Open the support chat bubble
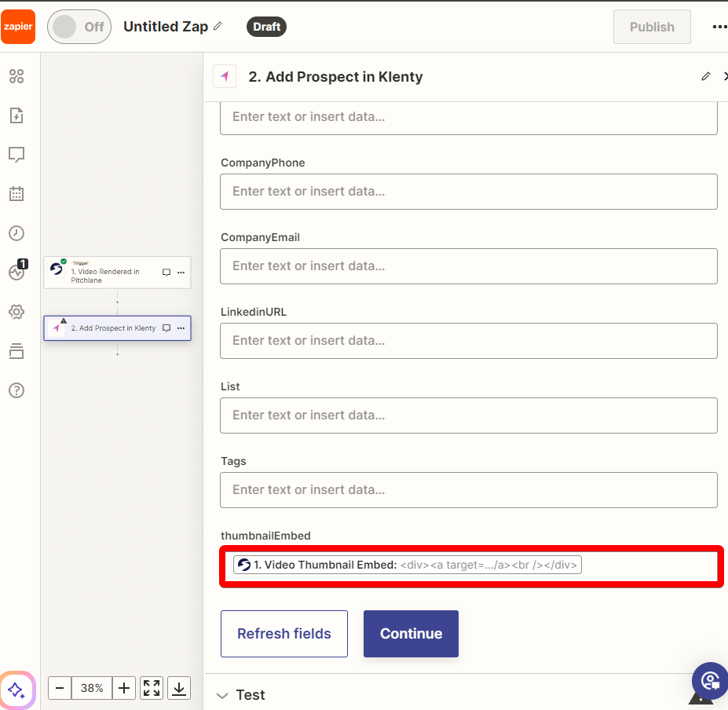The width and height of the screenshot is (728, 710). [710, 681]
